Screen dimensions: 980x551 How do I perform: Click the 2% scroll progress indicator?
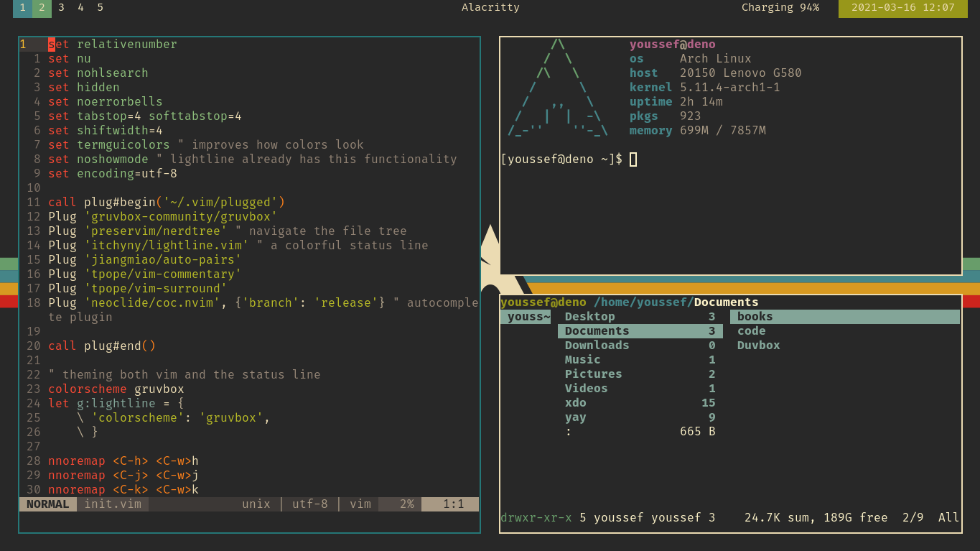click(399, 504)
